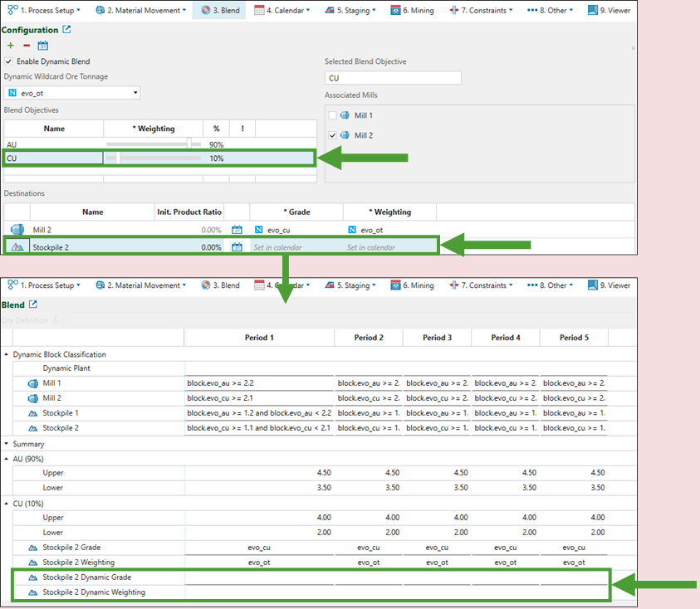This screenshot has width=700, height=609.
Task: Open the Configuration pop-out link icon
Action: pos(67,30)
